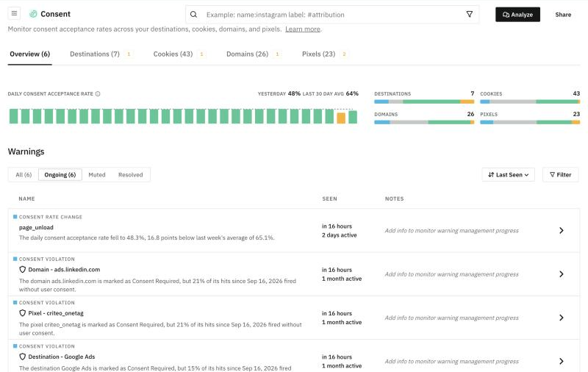Click the Consent page title
This screenshot has width=588, height=372.
tap(55, 14)
